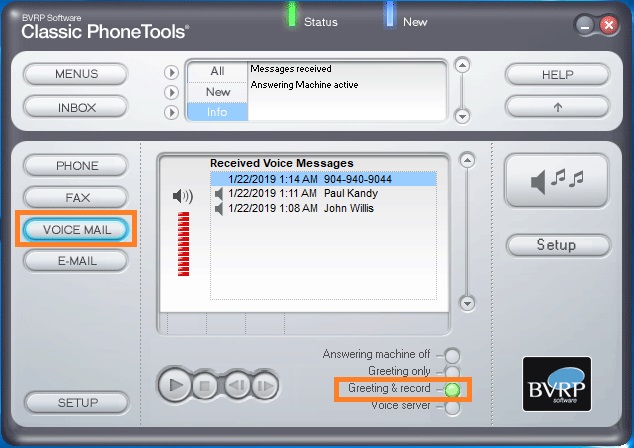This screenshot has height=448, width=634.
Task: Click the step forward playback button
Action: (265, 386)
